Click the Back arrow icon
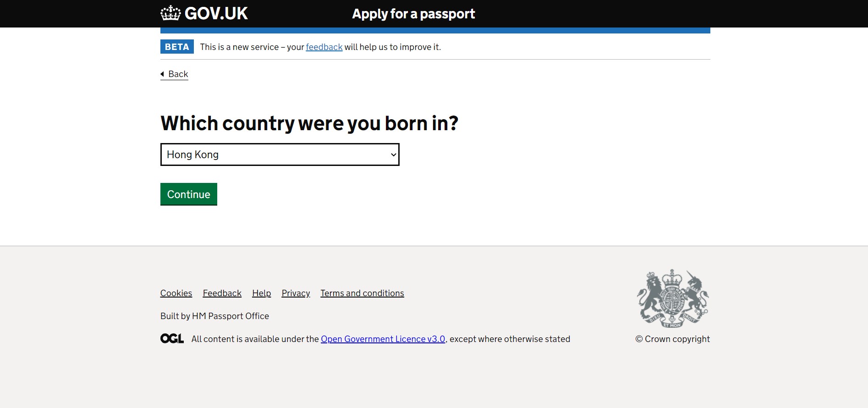Image resolution: width=868 pixels, height=408 pixels. click(x=162, y=74)
